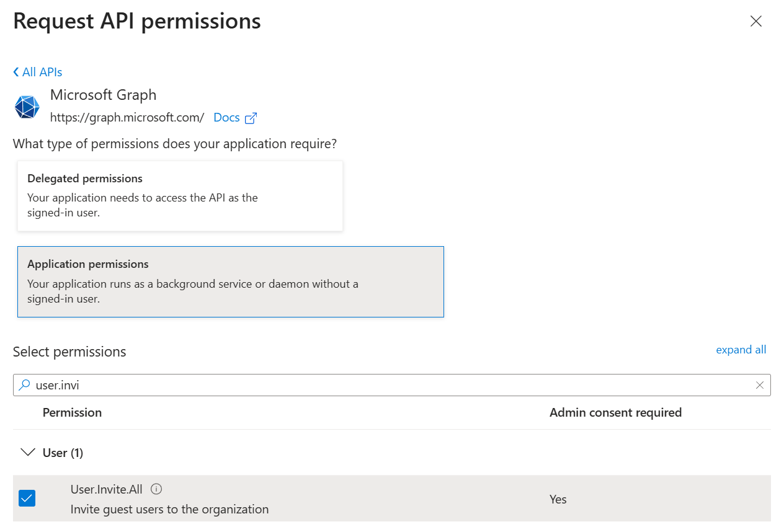
Task: Uncheck the User.Invite.All permission checkbox
Action: click(26, 498)
